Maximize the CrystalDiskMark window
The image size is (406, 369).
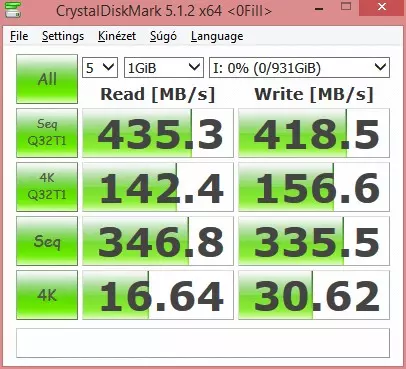tap(346, 7)
